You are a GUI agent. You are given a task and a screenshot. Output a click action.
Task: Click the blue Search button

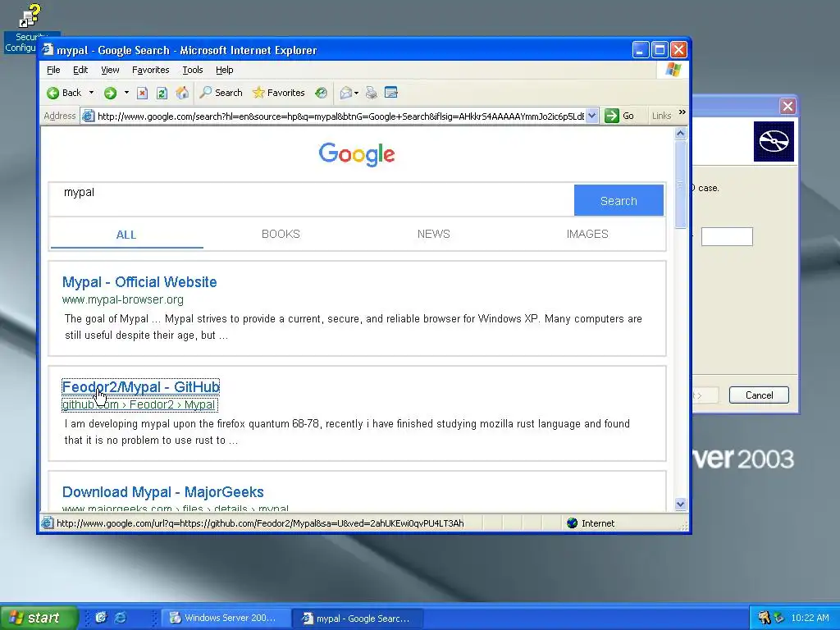619,201
